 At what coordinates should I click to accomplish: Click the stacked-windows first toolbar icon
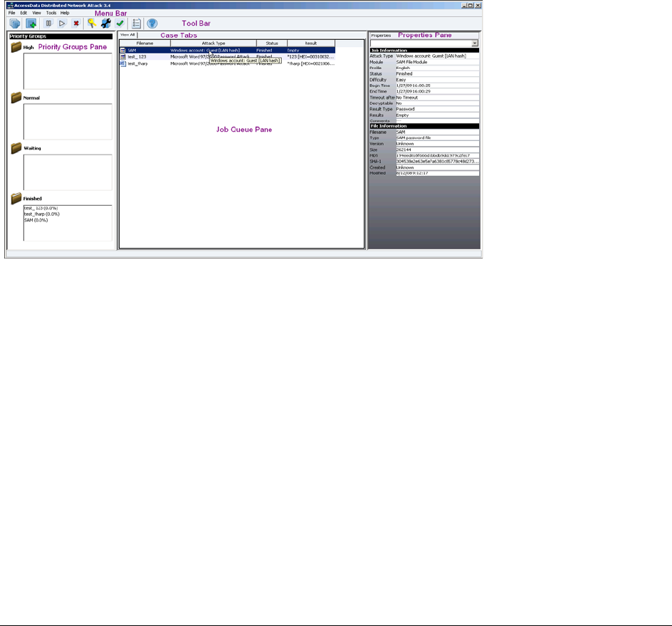(x=15, y=24)
